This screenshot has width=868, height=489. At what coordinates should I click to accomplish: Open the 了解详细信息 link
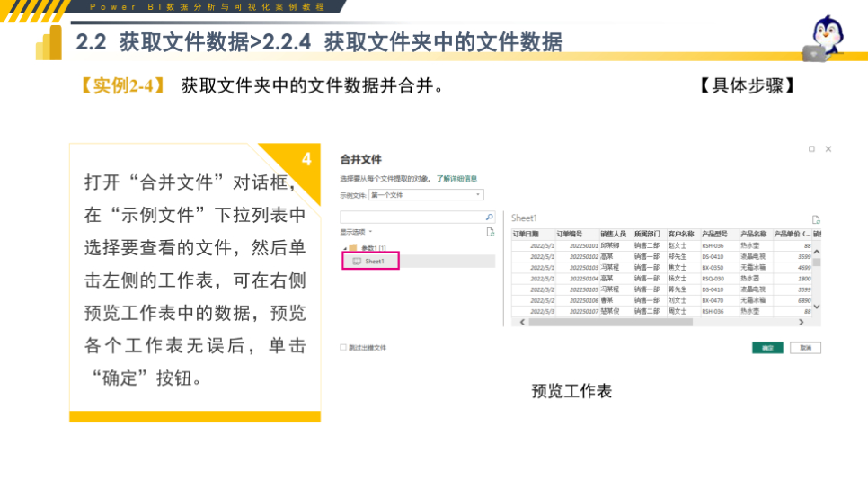coord(456,178)
